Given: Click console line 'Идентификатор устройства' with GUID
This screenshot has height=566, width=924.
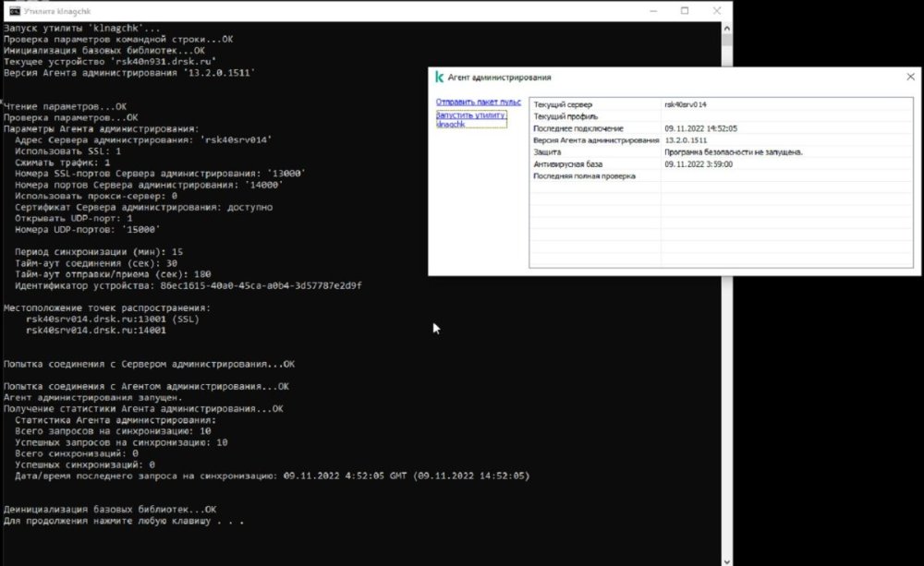Looking at the screenshot, I should (188, 285).
